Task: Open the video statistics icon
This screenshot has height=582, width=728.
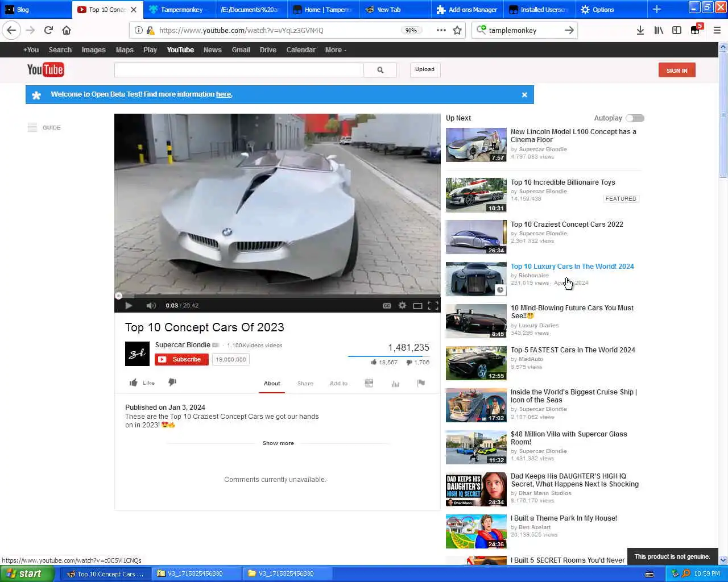Action: 395,384
